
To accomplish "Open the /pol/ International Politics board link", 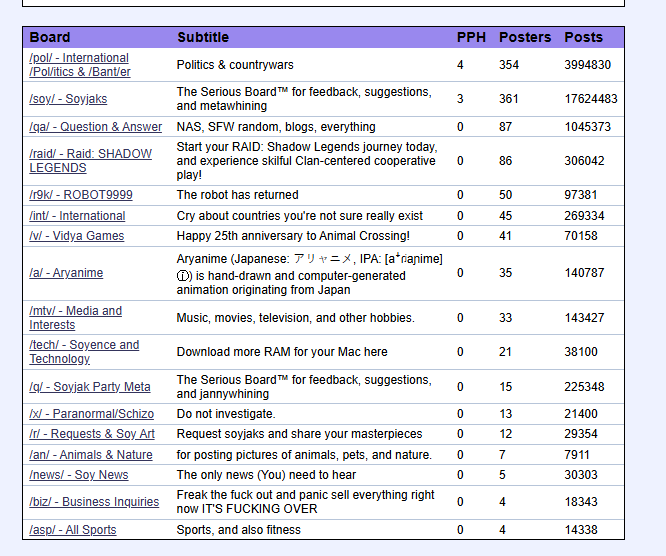I will pos(79,65).
